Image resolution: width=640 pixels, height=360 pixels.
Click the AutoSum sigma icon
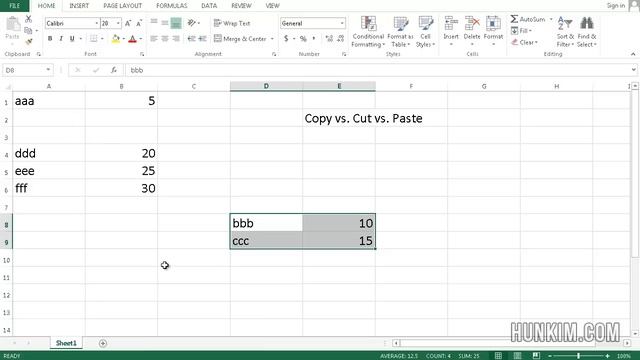[x=514, y=19]
